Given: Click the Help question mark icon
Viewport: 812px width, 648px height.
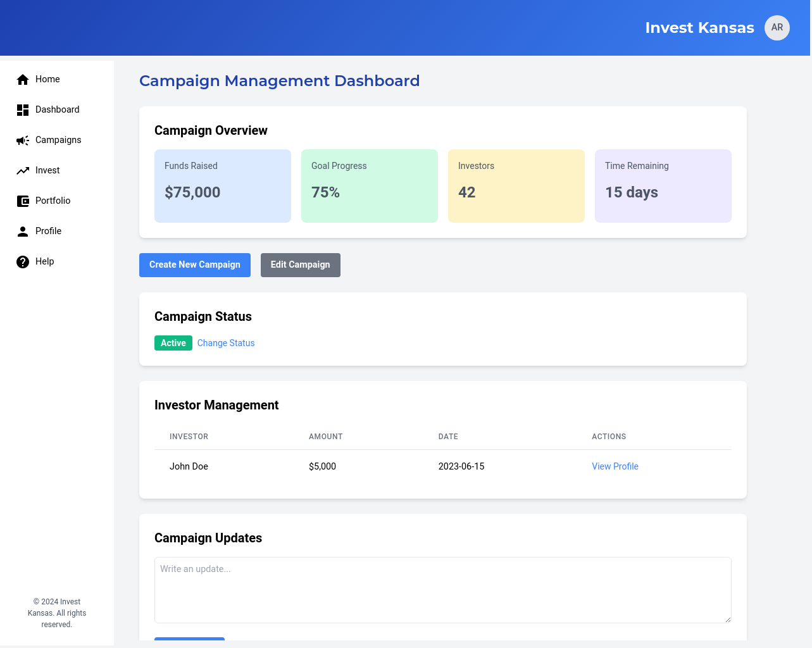Looking at the screenshot, I should [x=23, y=262].
